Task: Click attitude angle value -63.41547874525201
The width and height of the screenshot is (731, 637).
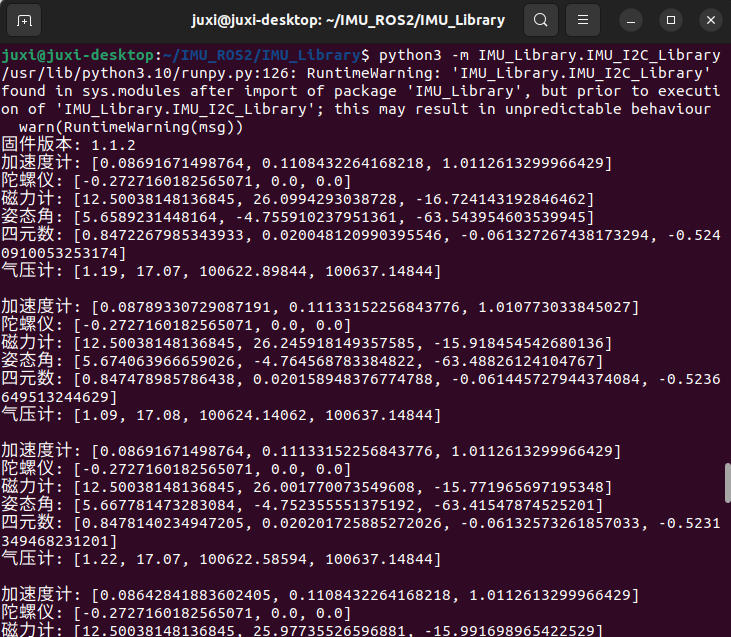Action: click(514, 505)
